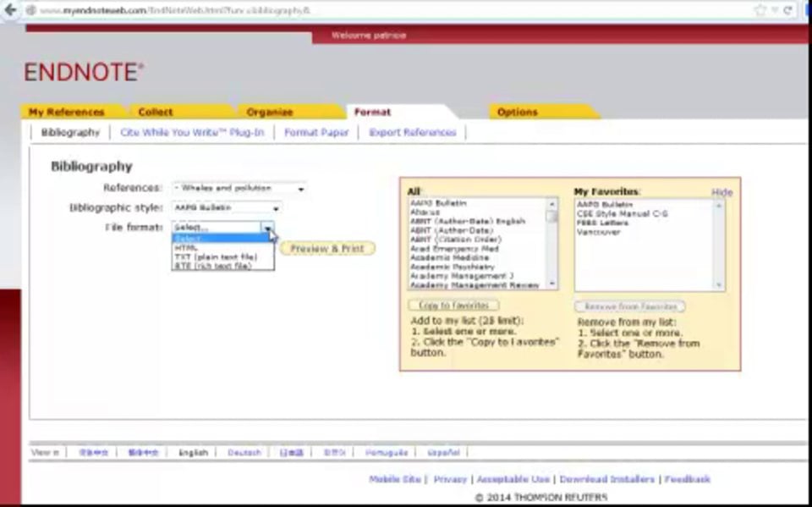Choose HTML from the File format list

coord(222,248)
